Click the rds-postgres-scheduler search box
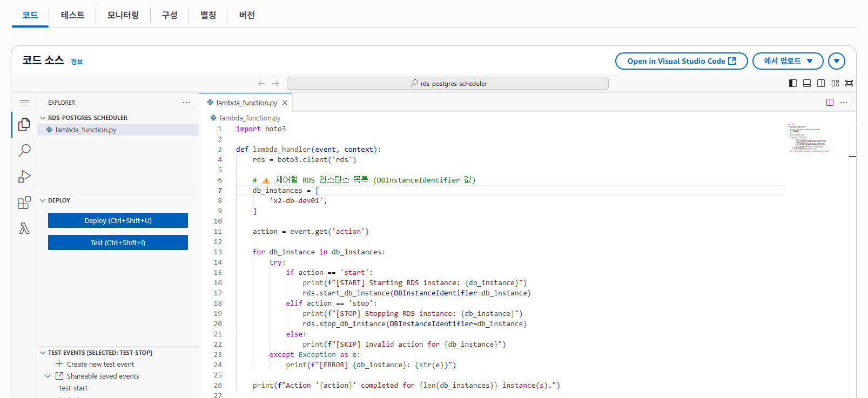The width and height of the screenshot is (868, 398). (448, 83)
